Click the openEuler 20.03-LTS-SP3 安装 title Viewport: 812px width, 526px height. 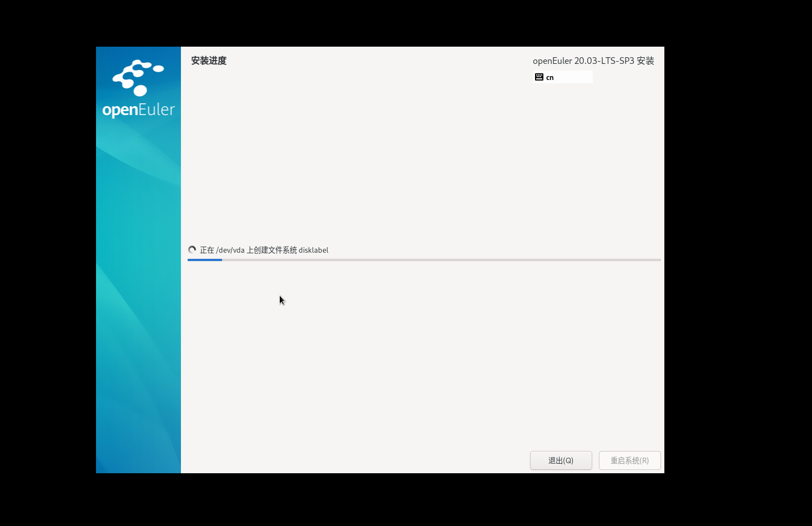point(593,61)
